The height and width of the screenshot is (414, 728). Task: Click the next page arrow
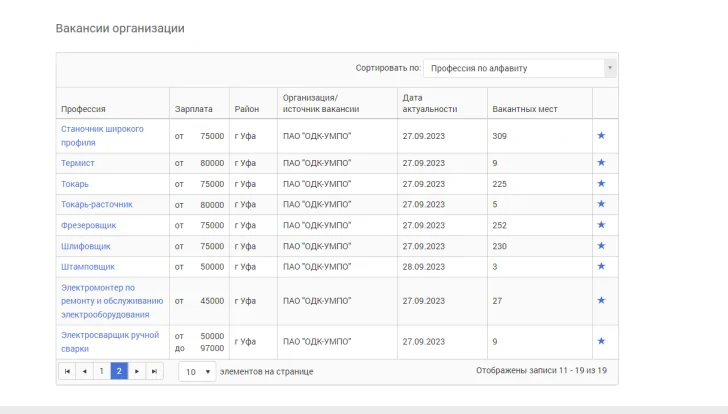pyautogui.click(x=137, y=371)
